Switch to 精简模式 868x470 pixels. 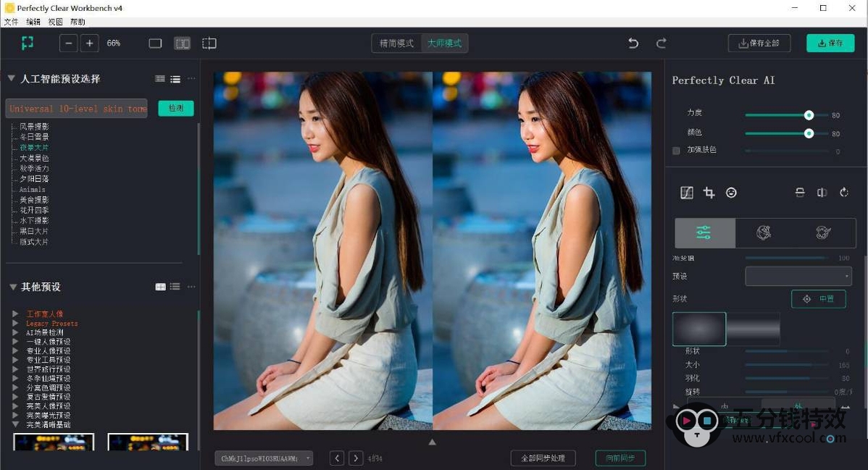[x=396, y=44]
